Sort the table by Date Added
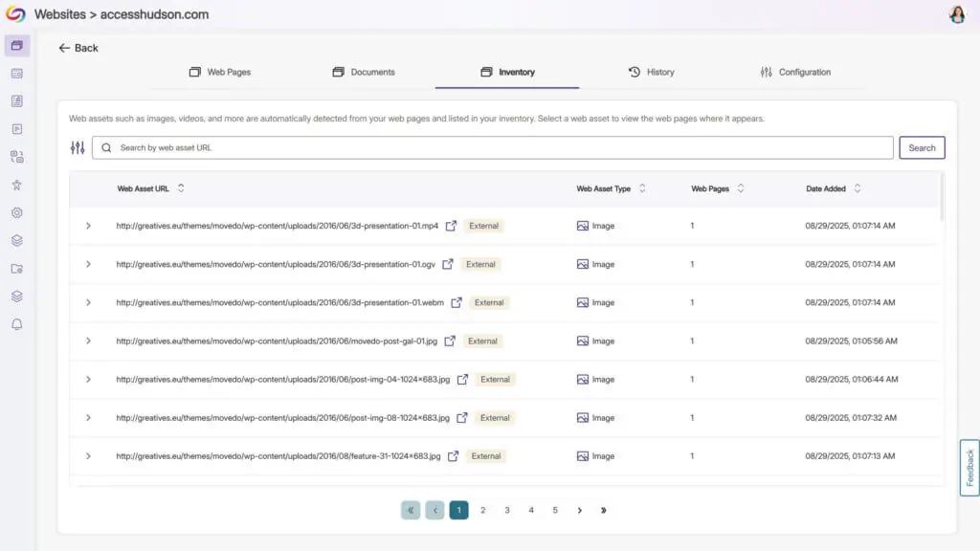The width and height of the screenshot is (980, 551). (x=857, y=188)
